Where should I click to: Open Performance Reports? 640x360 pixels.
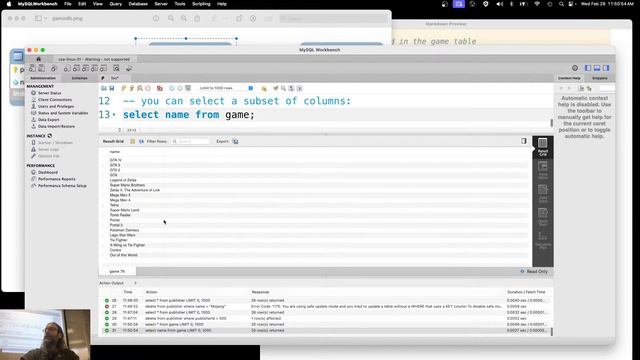[57, 179]
